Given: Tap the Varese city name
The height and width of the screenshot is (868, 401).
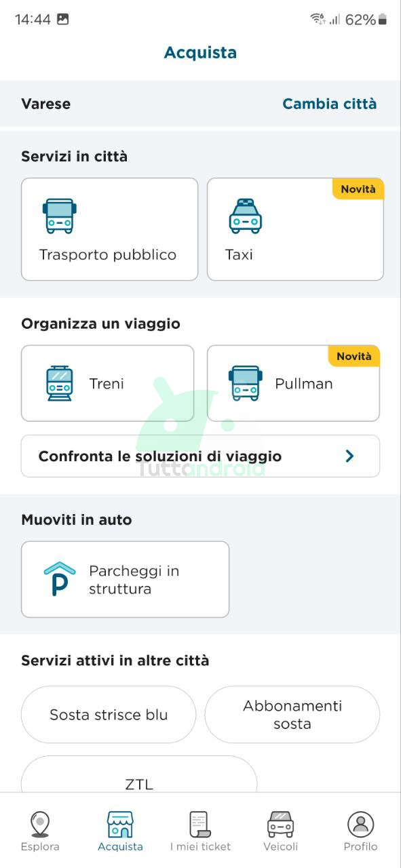Looking at the screenshot, I should click(45, 104).
